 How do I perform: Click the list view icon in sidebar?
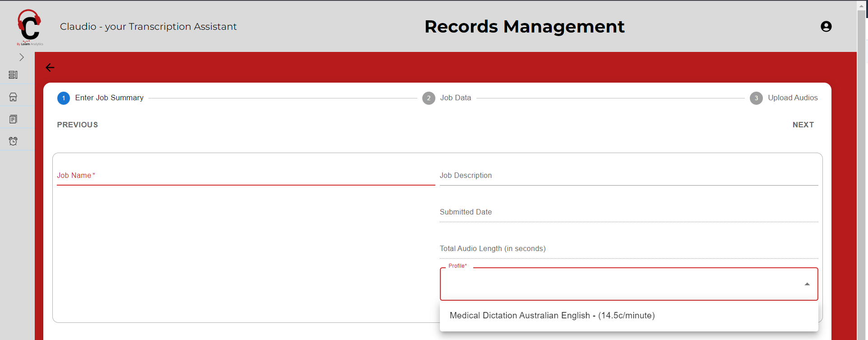click(x=13, y=75)
